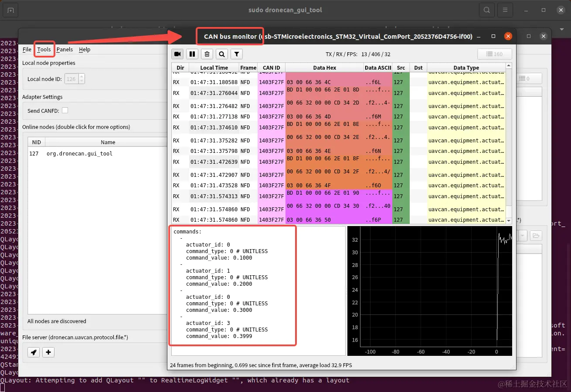This screenshot has width=571, height=392.
Task: Click the decoded commands text pane
Action: pos(258,291)
